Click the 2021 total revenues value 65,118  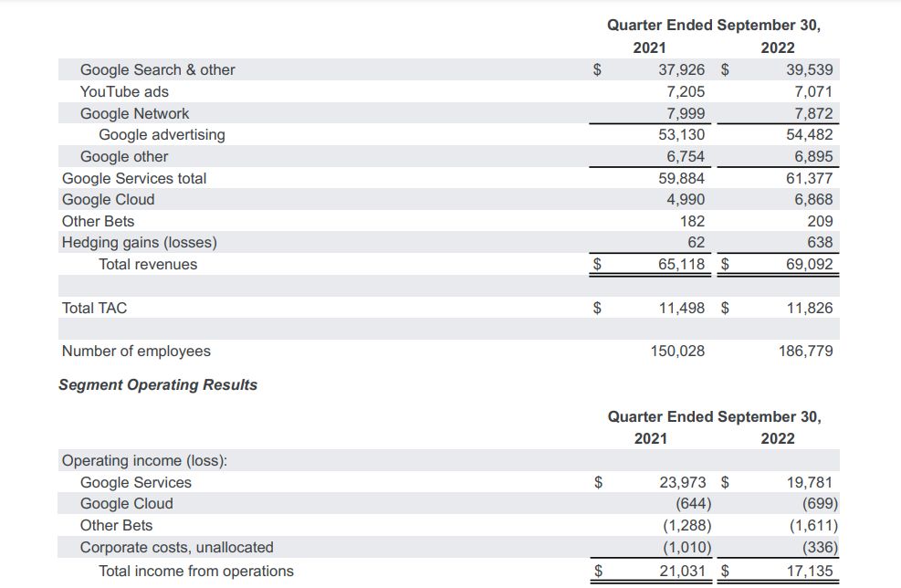point(681,264)
